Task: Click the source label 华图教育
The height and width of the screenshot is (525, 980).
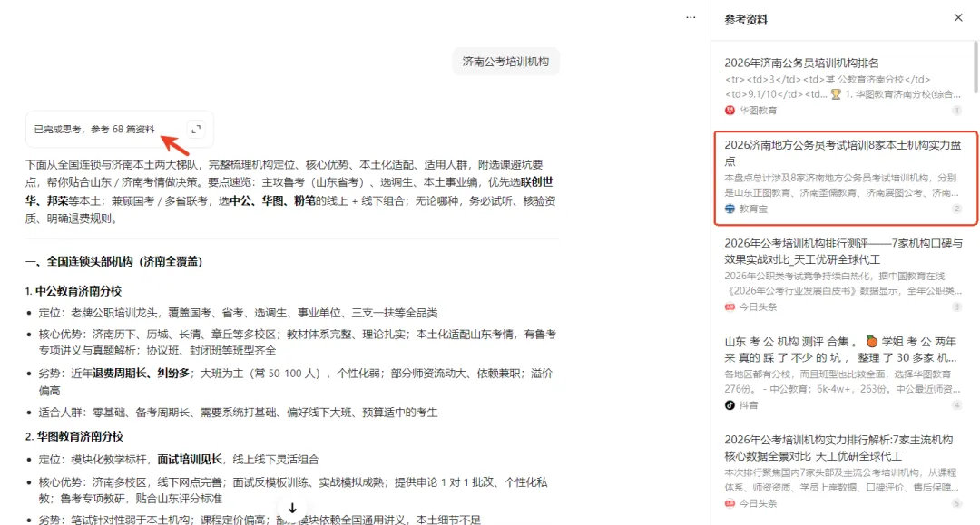Action: (x=758, y=111)
